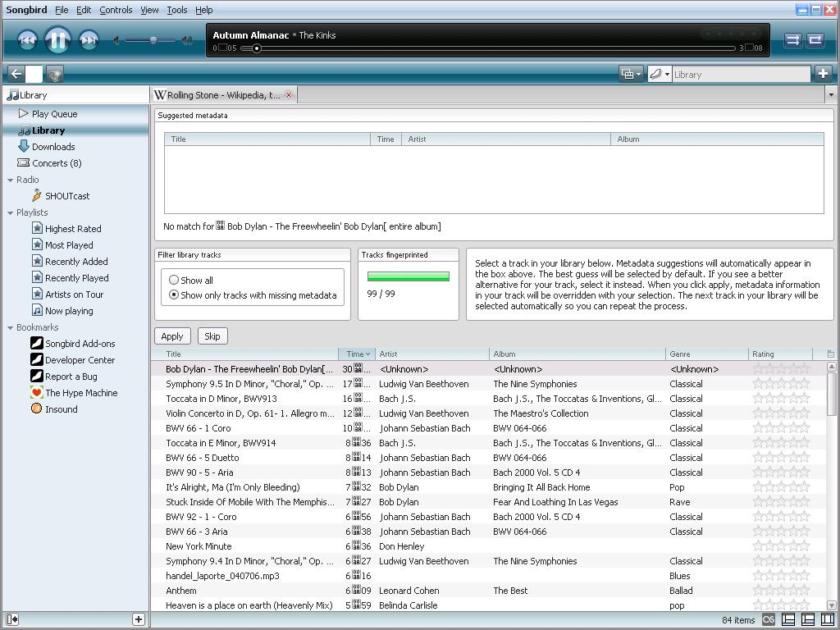Open the Controls menu

click(116, 10)
